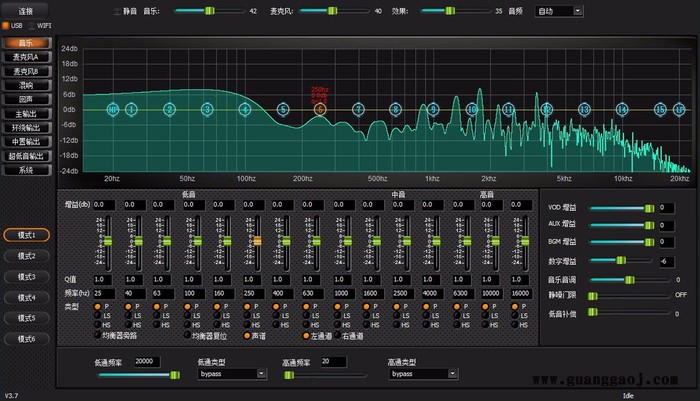Select EQ band node 3 on the graph
Viewport: 700px width, 401px height.
pyautogui.click(x=207, y=109)
